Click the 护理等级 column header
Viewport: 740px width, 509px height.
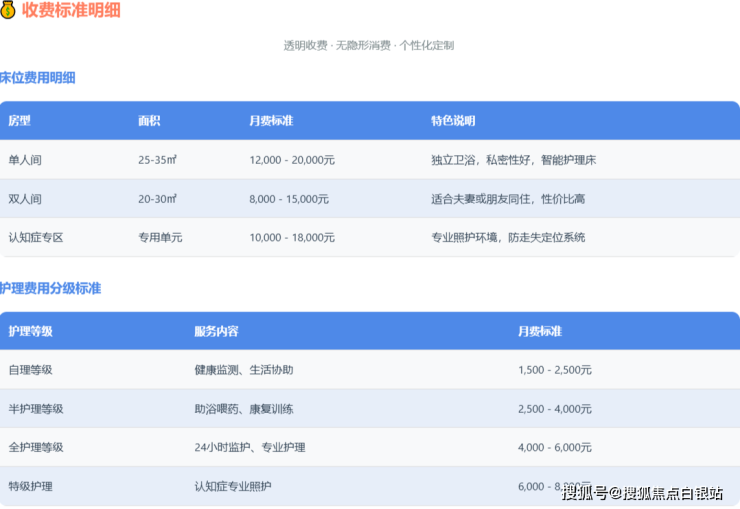click(x=31, y=331)
